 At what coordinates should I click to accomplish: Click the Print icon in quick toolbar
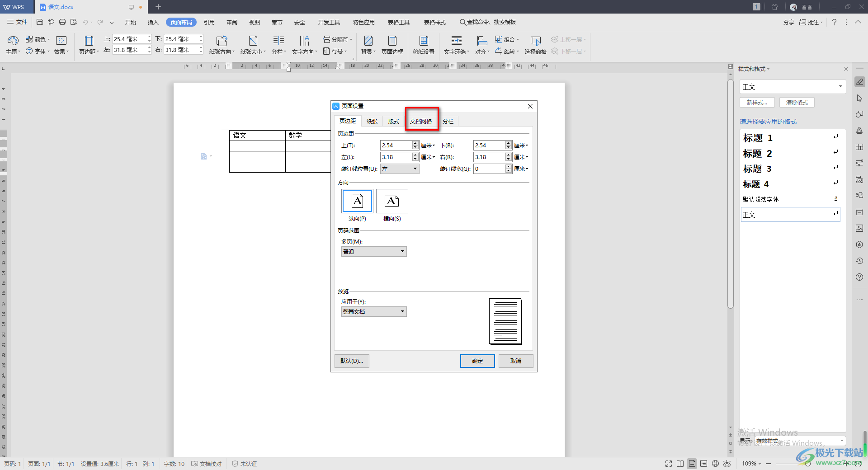click(62, 22)
